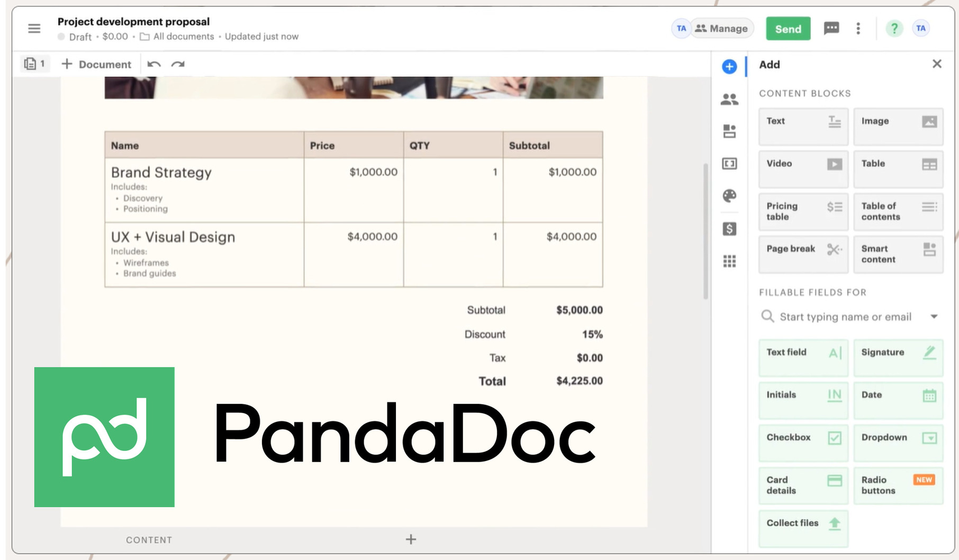Add a Dropdown field

[898, 443]
